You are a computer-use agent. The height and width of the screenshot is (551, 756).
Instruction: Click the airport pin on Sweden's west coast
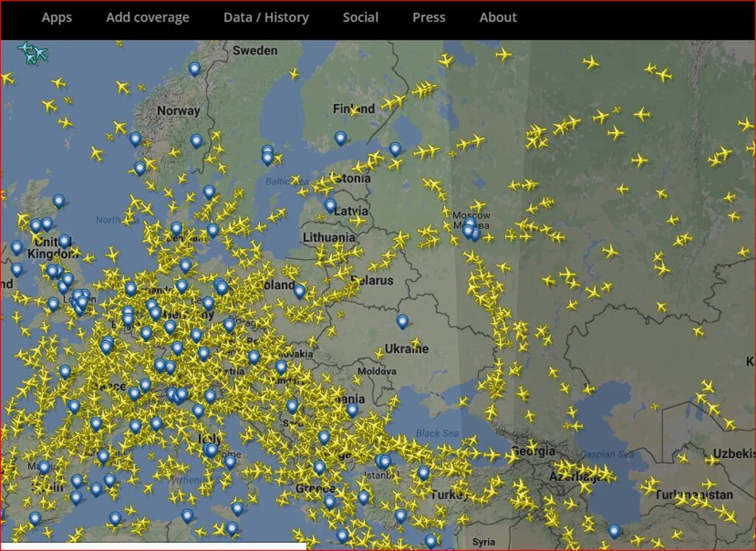[x=209, y=193]
